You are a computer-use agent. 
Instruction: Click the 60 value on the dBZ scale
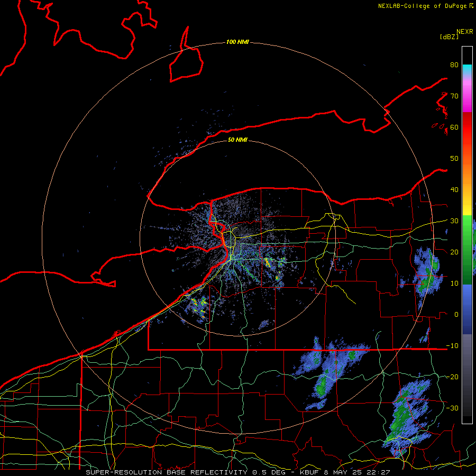pos(454,127)
